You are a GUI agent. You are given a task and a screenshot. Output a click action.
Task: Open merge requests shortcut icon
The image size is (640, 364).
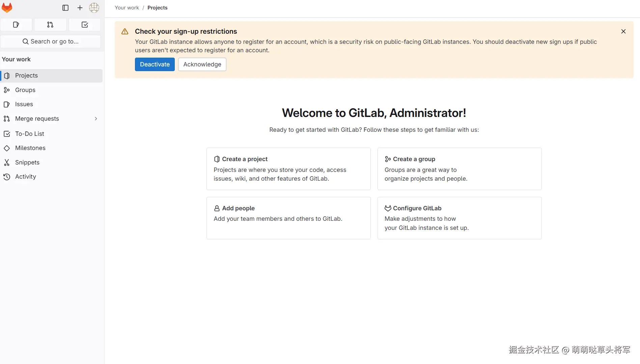tap(50, 25)
